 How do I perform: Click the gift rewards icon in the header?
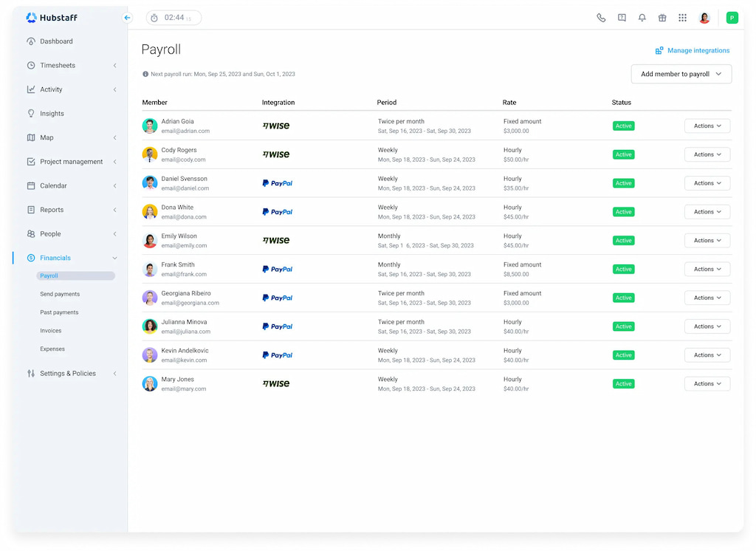662,17
